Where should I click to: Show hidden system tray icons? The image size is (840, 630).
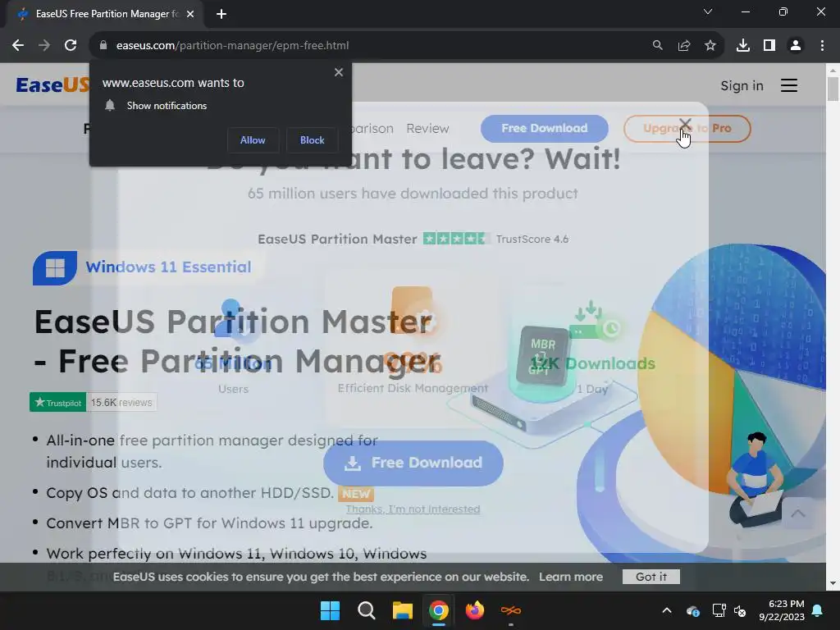pos(667,610)
